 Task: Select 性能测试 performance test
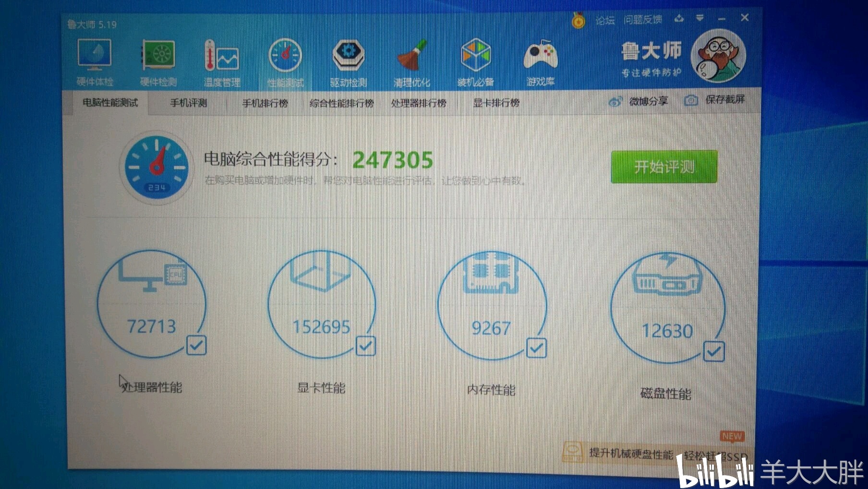pyautogui.click(x=285, y=63)
